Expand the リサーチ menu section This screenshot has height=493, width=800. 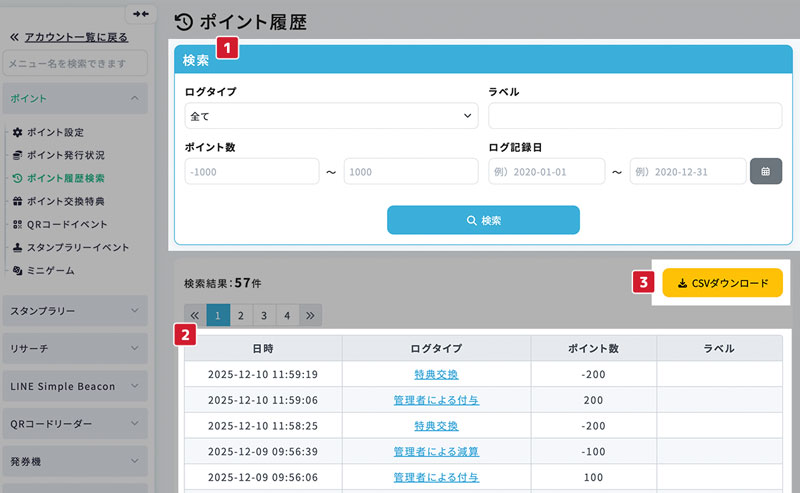[75, 349]
